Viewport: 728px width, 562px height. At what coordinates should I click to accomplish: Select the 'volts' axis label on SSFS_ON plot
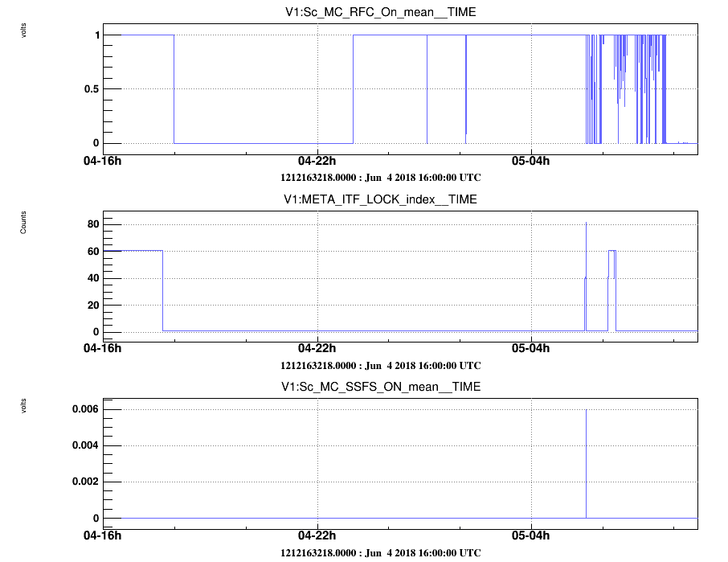pos(23,405)
